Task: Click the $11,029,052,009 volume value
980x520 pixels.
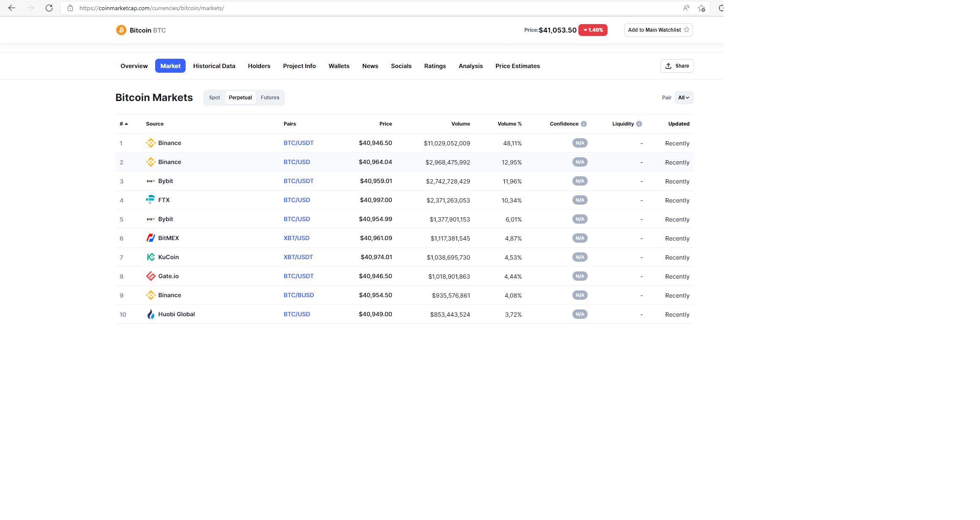Action: click(x=447, y=143)
